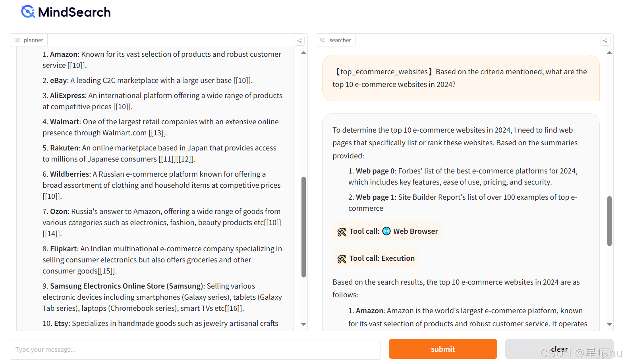Click citation [[13]] after Walmart.com
Viewport: 624px width, 364px height.
pyautogui.click(x=158, y=133)
